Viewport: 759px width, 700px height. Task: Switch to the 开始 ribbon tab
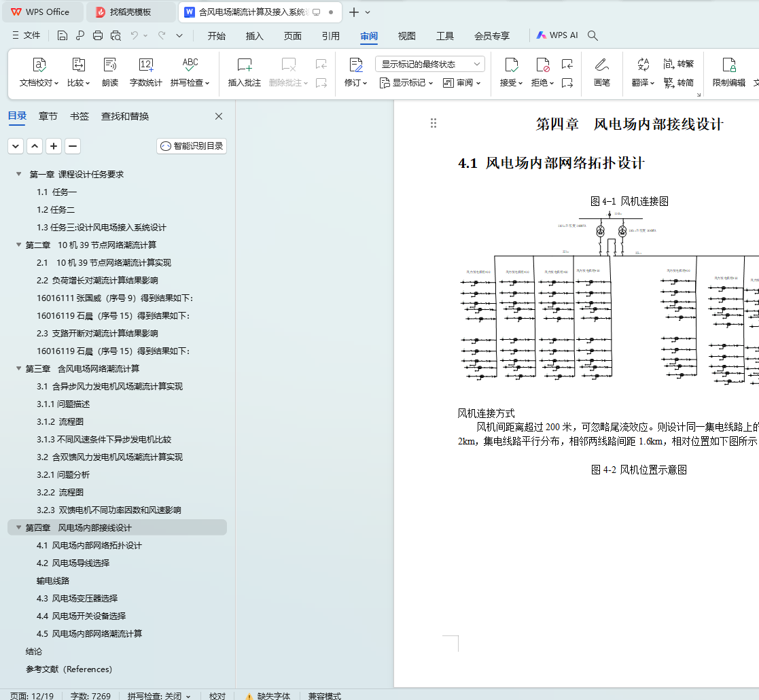click(216, 36)
